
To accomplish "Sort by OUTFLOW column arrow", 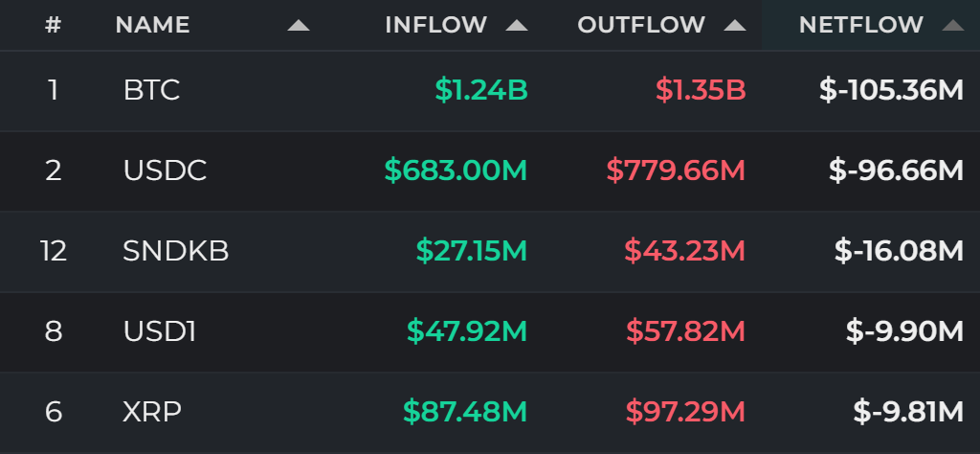I will pos(735,26).
